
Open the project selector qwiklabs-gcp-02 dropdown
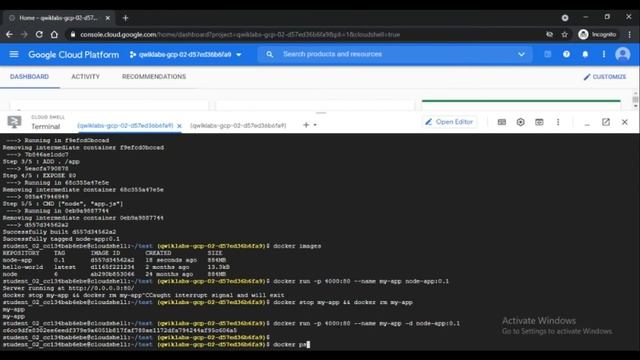pos(186,55)
